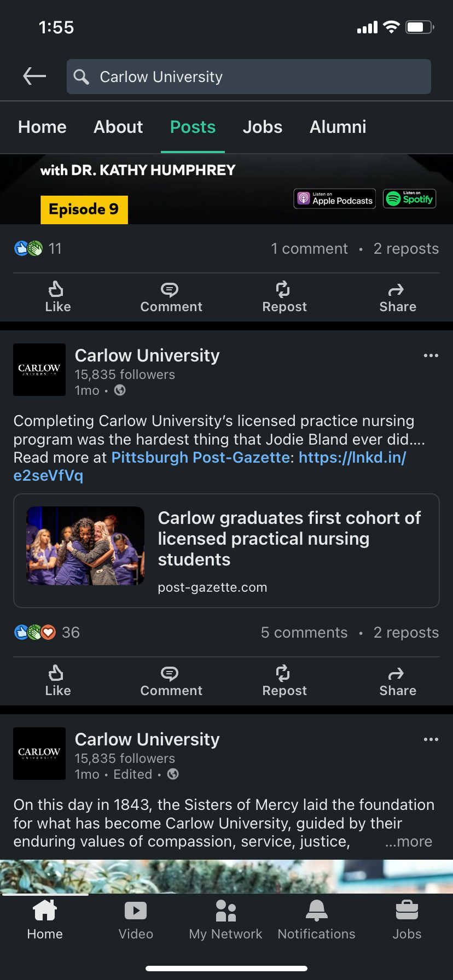Open the Pittsburgh Post-Gazette link

200,458
